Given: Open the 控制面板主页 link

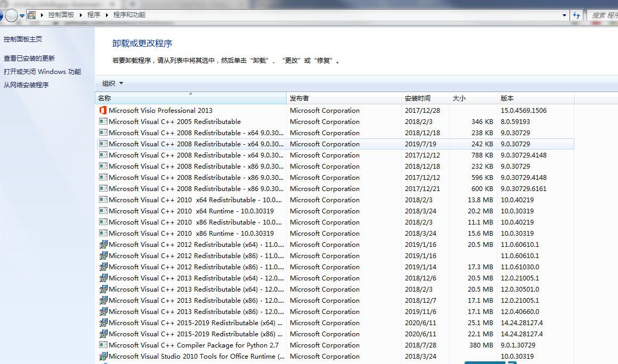Looking at the screenshot, I should [23, 39].
